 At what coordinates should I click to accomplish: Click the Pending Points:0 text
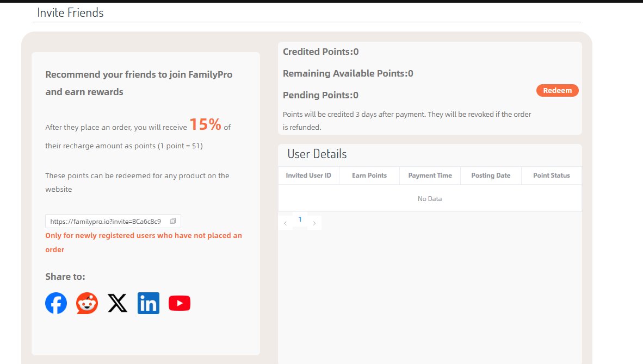pyautogui.click(x=320, y=95)
